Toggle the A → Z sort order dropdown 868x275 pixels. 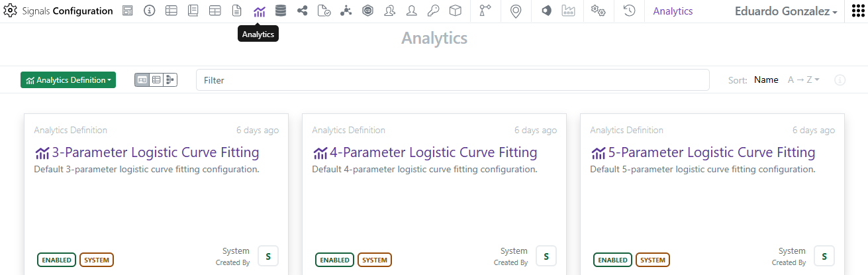tap(803, 80)
